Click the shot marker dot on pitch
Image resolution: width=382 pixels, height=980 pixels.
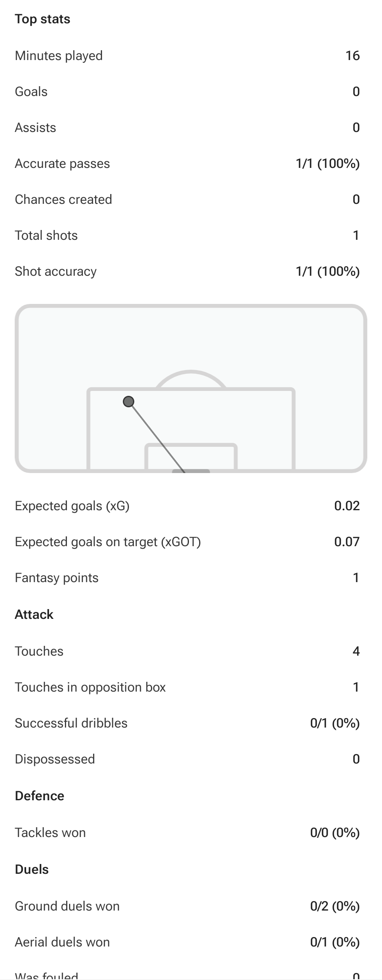click(x=129, y=402)
